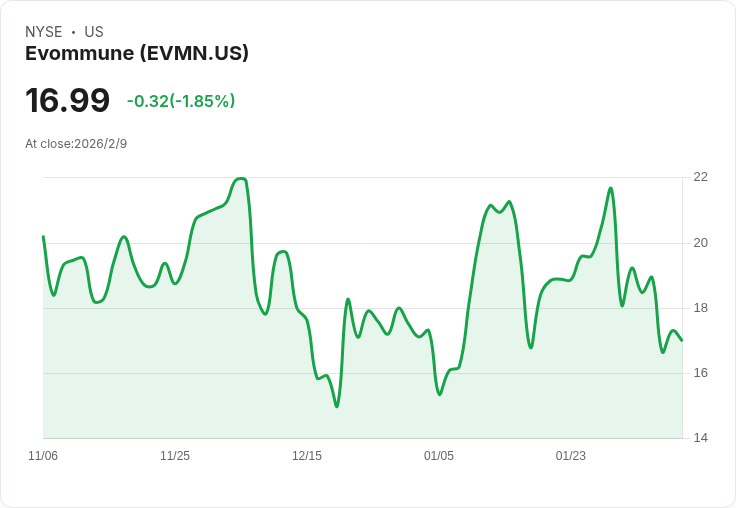Image resolution: width=736 pixels, height=508 pixels.
Task: Click the end of the price line
Action: (682, 340)
